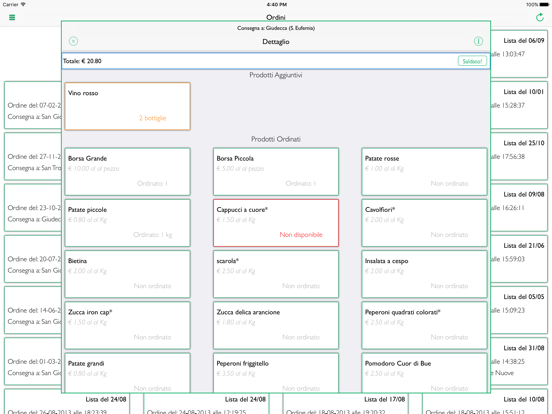
Task: Select the Peperoni friggitello card
Action: coord(276,373)
